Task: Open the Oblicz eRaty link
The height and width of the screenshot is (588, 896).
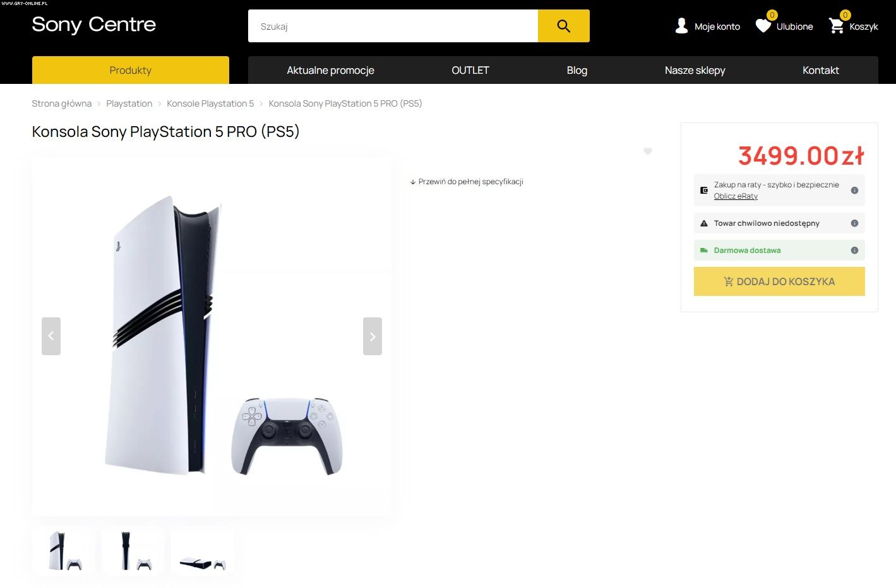Action: click(x=736, y=196)
